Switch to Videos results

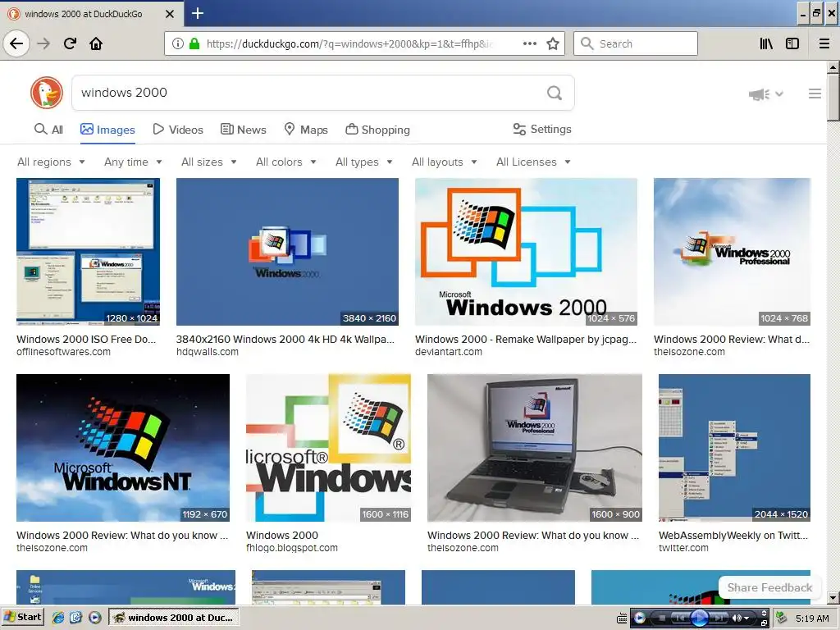(178, 130)
